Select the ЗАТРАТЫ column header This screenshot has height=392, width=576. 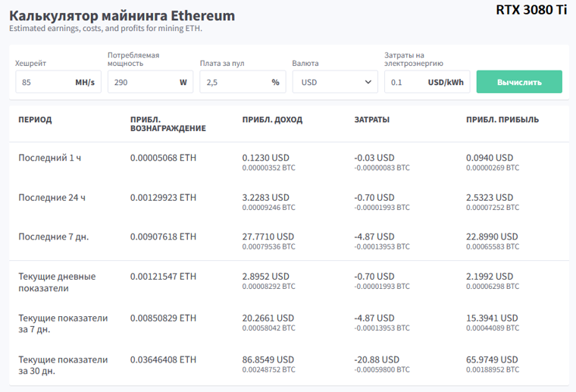(x=372, y=120)
